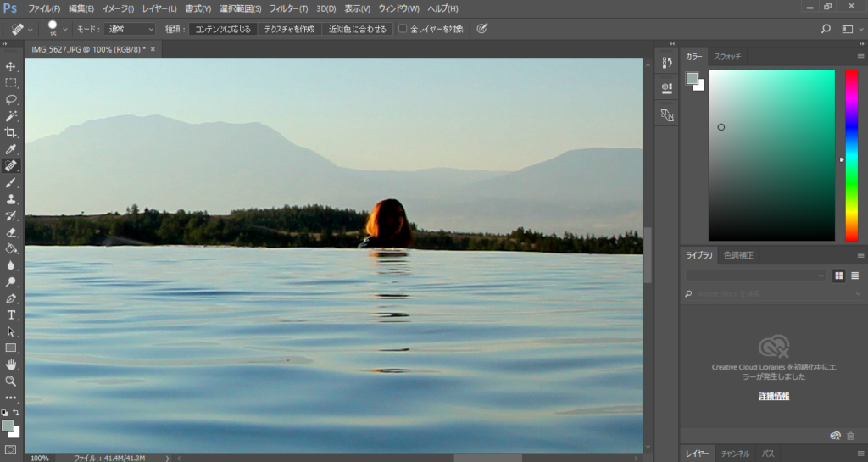Select the Hand tool
Screen dimensions: 868x462
(11, 364)
